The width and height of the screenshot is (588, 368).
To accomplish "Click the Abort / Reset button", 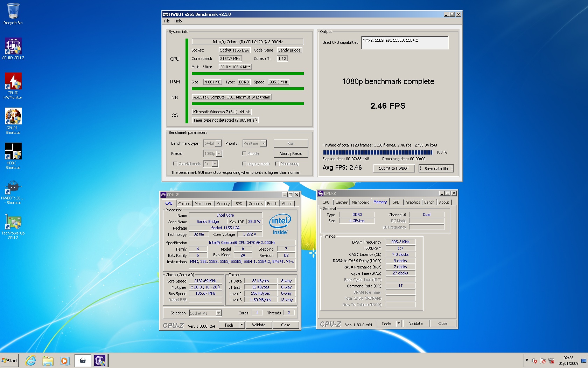I will coord(290,154).
